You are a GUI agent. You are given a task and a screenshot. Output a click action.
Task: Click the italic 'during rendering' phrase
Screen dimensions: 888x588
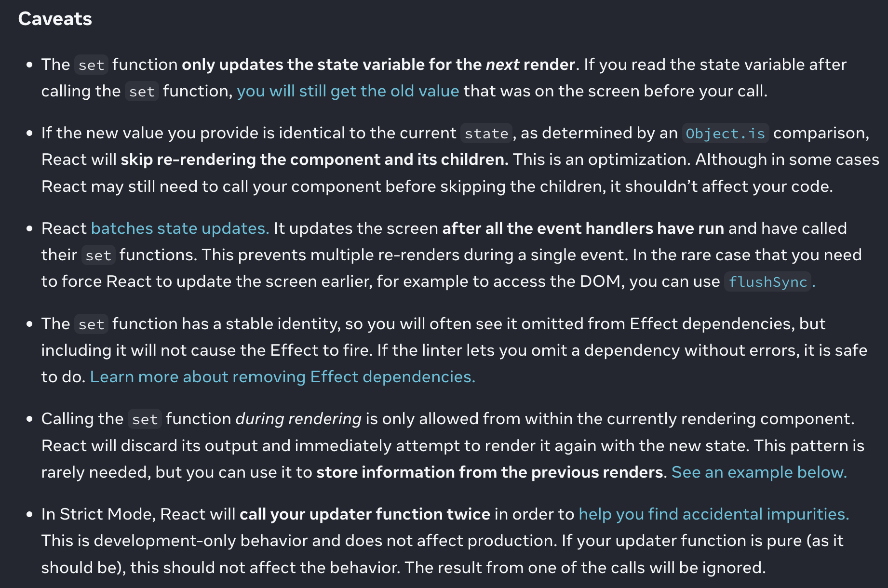pyautogui.click(x=298, y=419)
